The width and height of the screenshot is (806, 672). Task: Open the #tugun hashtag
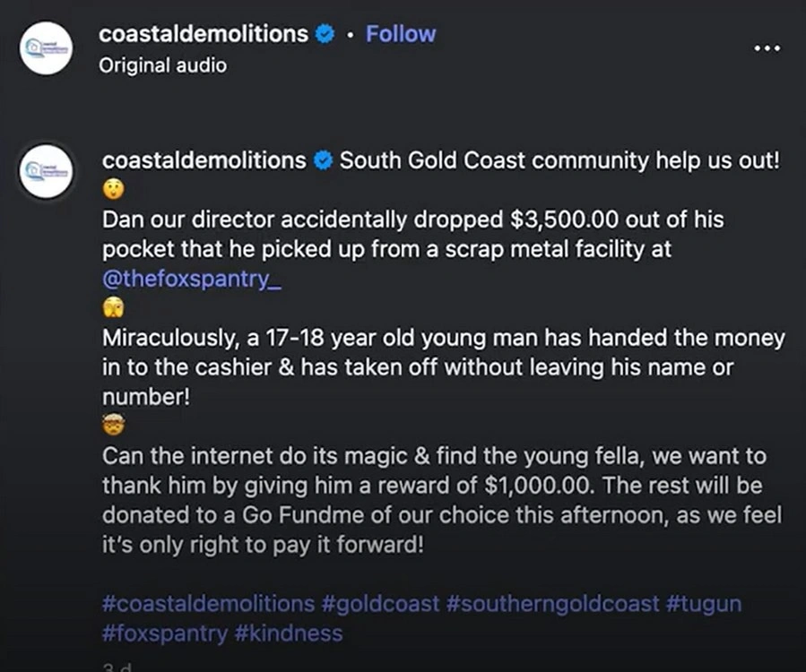[x=704, y=603]
